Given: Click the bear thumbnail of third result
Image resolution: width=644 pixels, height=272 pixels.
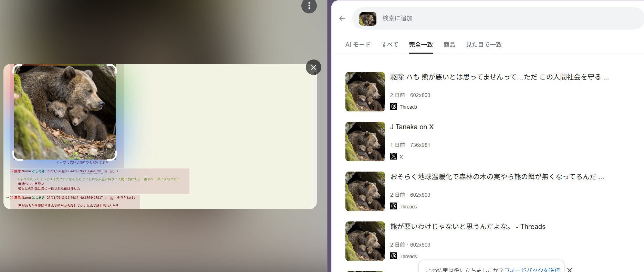Looking at the screenshot, I should pos(365,191).
